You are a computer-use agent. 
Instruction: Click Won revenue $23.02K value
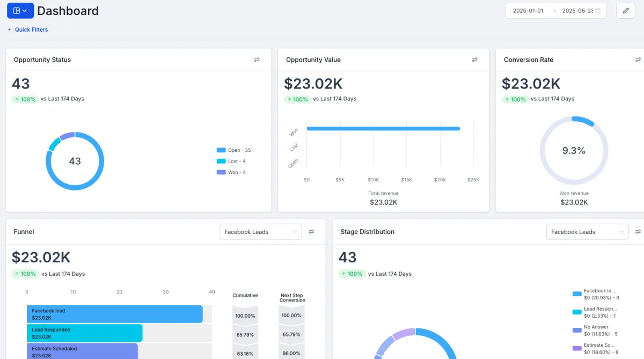[574, 202]
